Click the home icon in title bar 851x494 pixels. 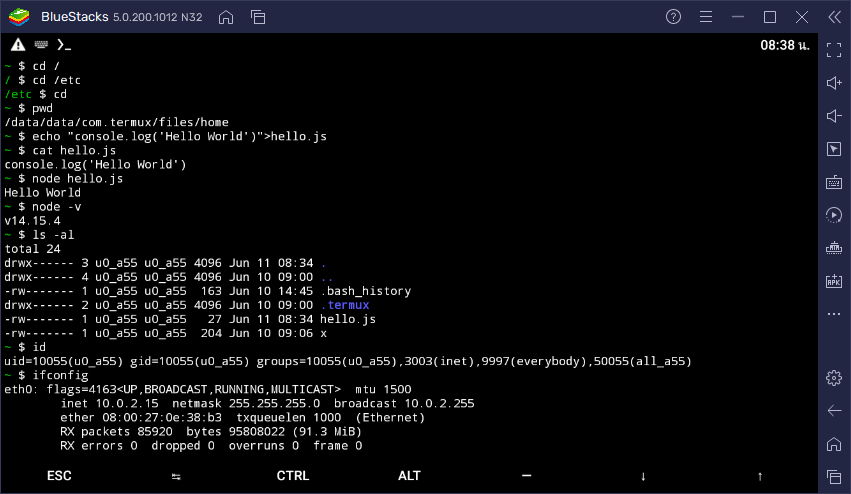coord(226,17)
